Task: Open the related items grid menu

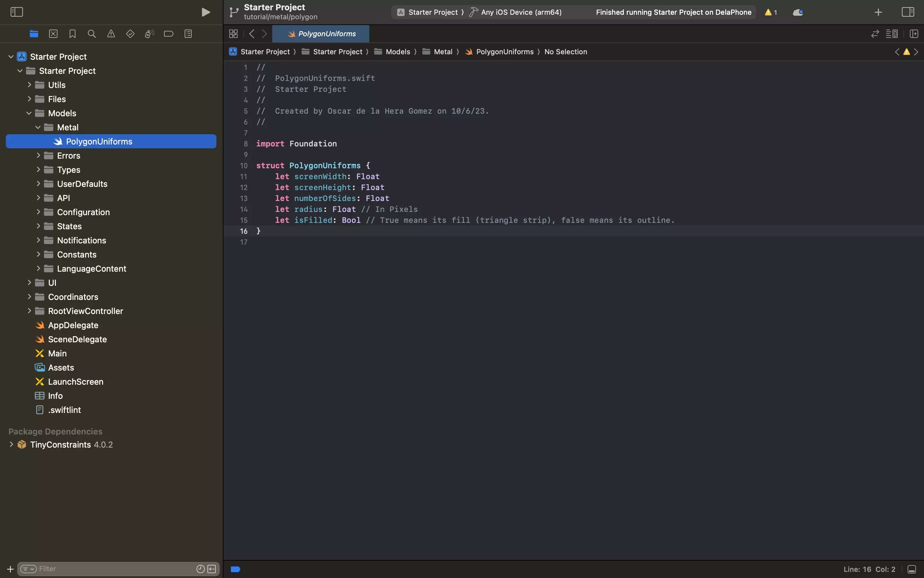Action: [x=233, y=34]
